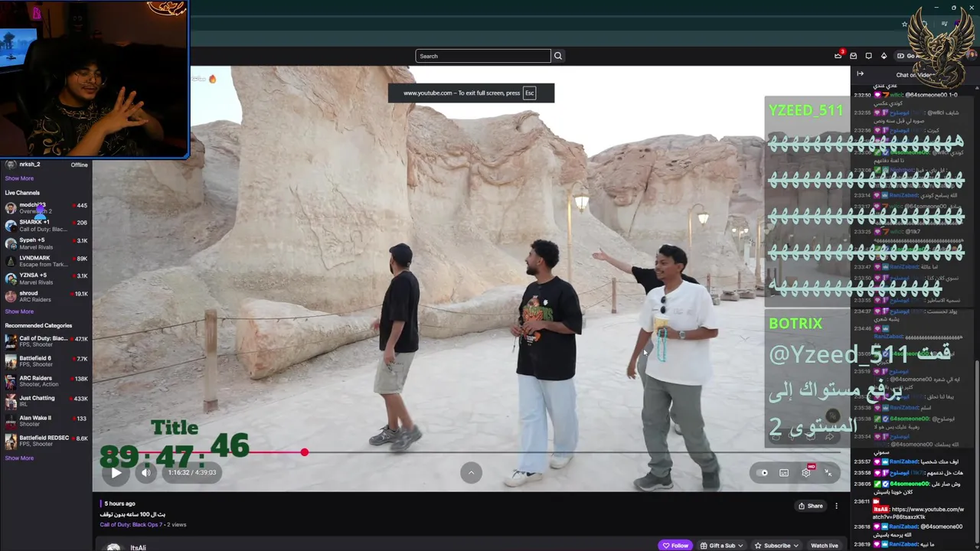Follow the ItsAli channel
This screenshot has width=980, height=551.
(x=675, y=546)
